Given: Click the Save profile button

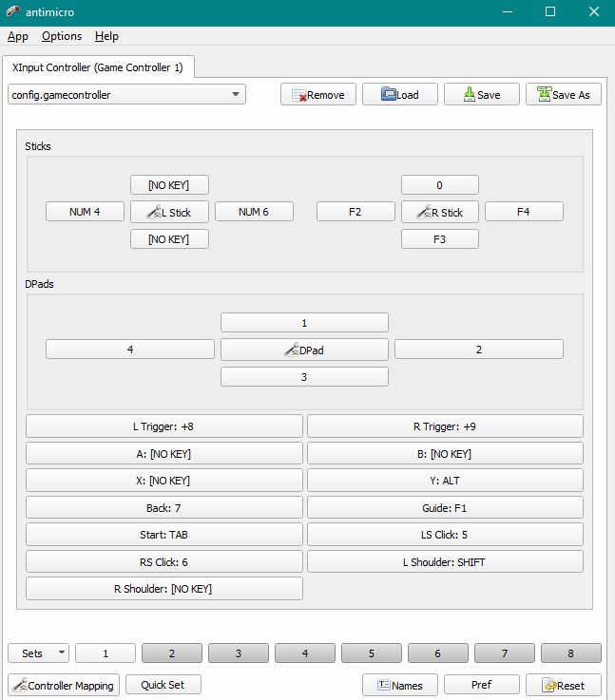Looking at the screenshot, I should (x=482, y=95).
